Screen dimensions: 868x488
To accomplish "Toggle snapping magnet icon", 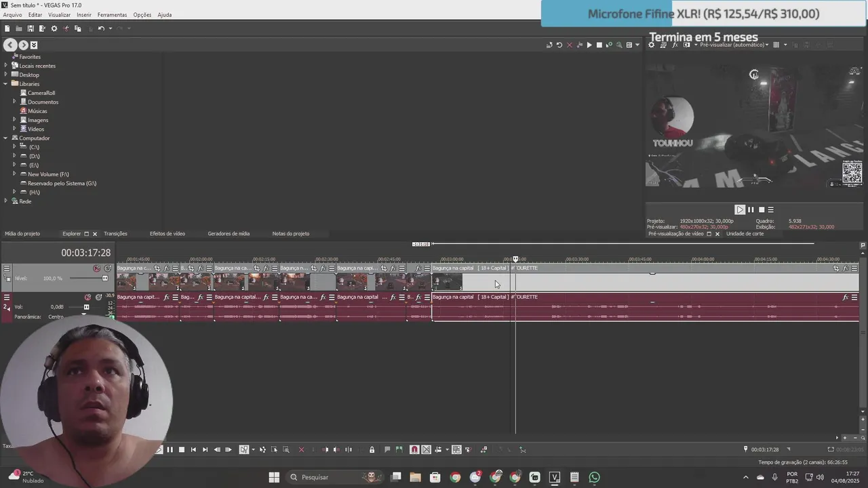I will 414,449.
